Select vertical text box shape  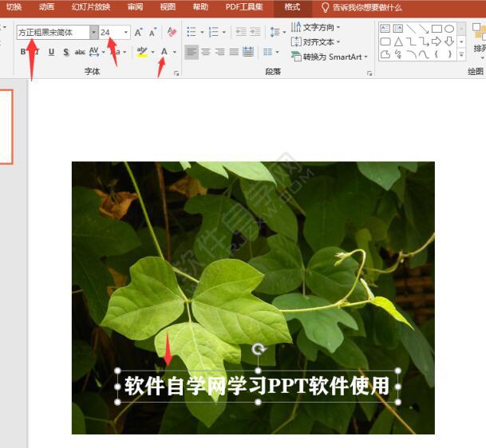[398, 29]
